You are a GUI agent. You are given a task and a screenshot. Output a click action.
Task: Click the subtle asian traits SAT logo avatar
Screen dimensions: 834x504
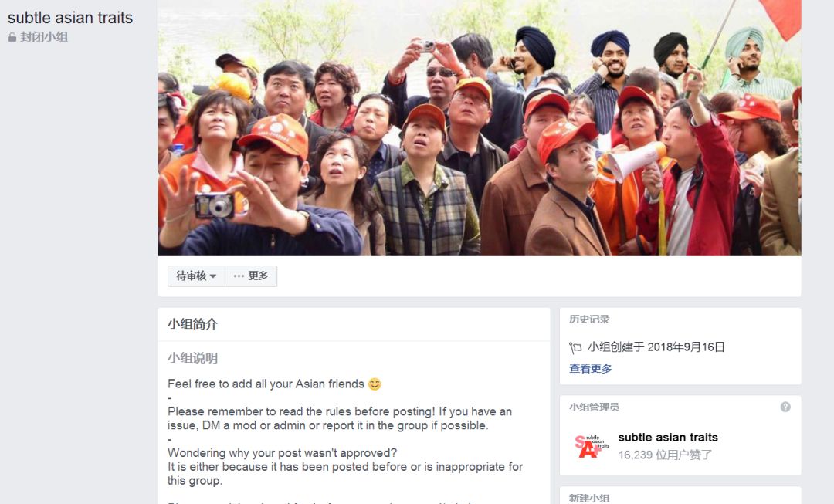[592, 445]
